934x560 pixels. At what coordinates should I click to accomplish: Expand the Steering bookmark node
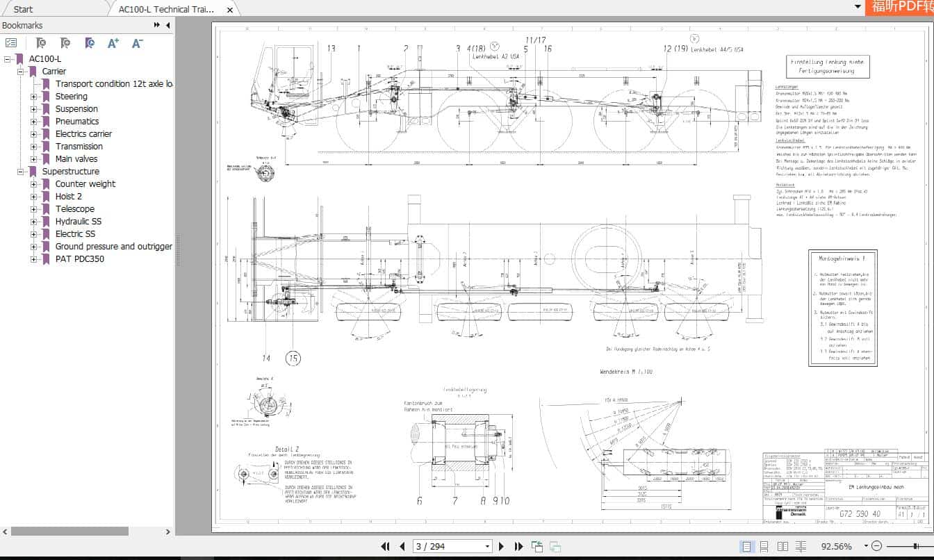click(x=35, y=96)
